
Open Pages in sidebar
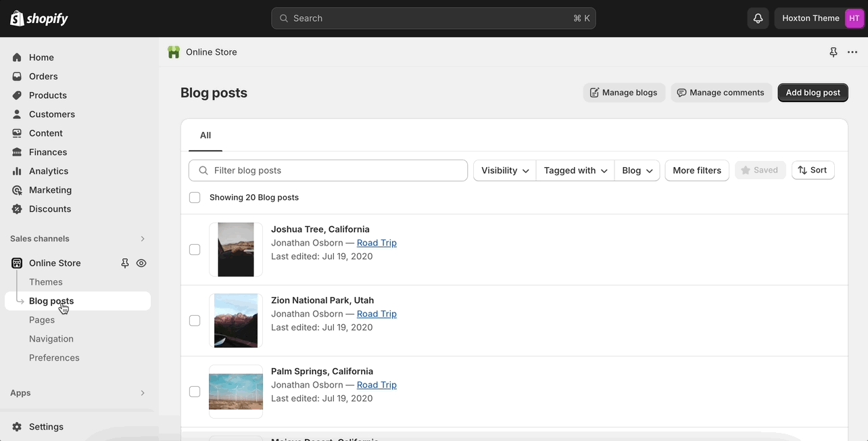pos(42,320)
